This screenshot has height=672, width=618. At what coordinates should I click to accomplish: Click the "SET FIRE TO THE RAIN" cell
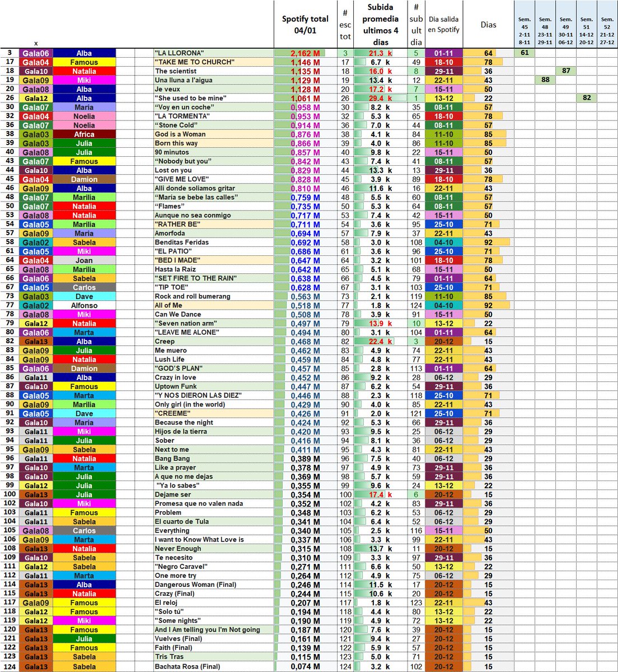[x=214, y=278]
